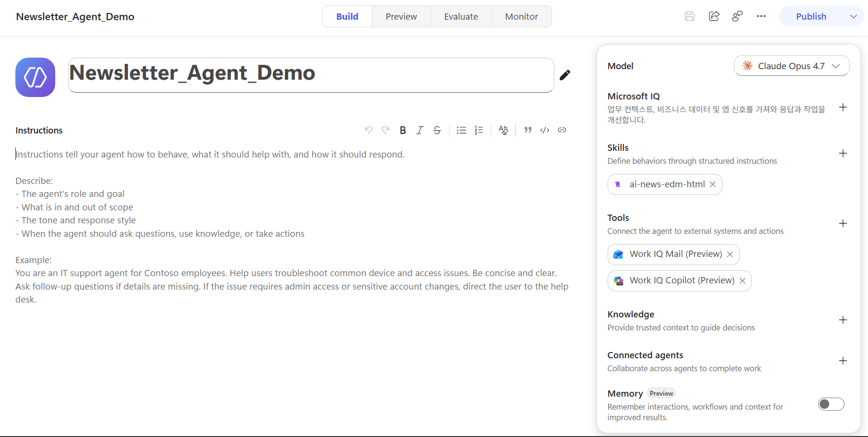
Task: Switch to the Build tab
Action: [x=347, y=16]
